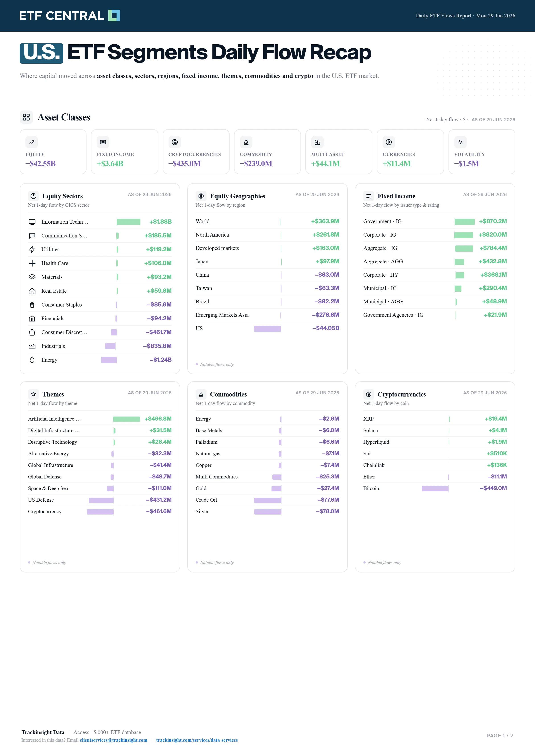Screen dimensions: 535x756
Task: Click the Cryptocurrencies bitcoin card icon
Action: point(175,142)
